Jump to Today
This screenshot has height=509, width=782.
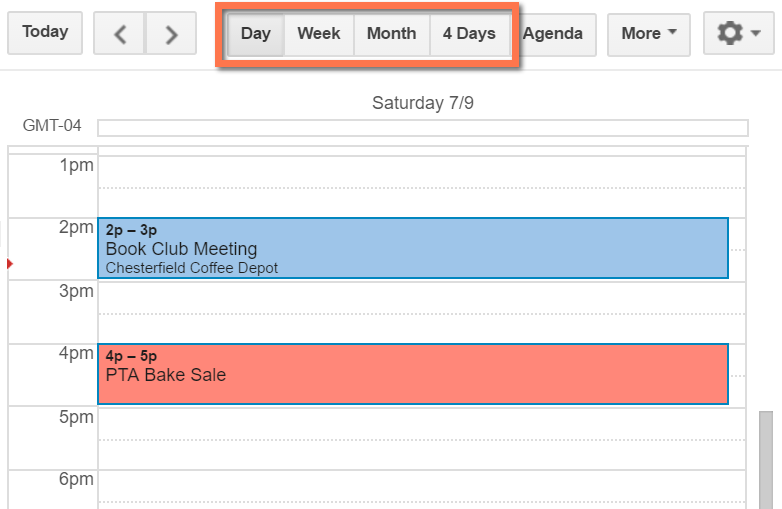45,32
